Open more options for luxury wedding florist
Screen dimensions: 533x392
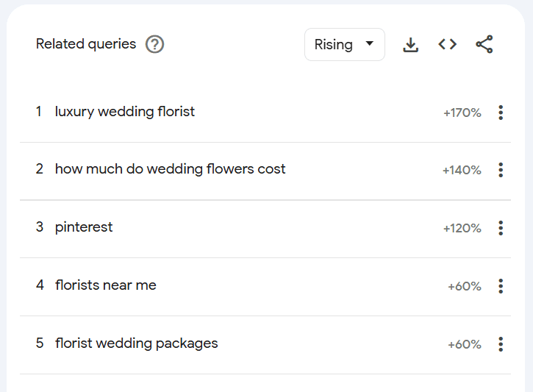501,113
